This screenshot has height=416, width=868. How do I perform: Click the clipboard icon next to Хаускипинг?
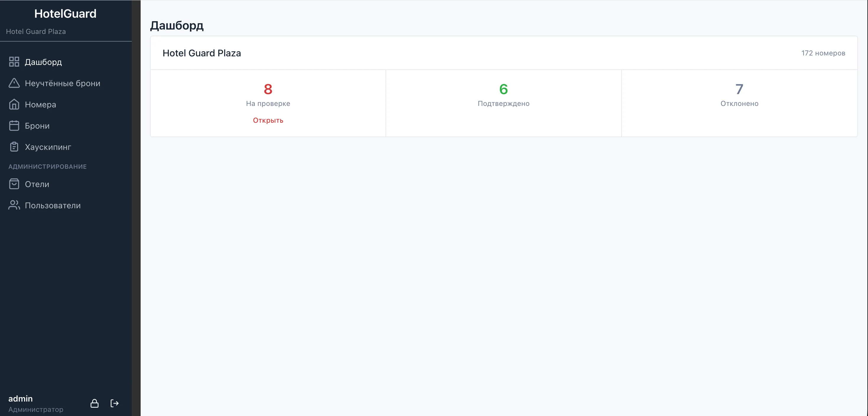tap(14, 147)
